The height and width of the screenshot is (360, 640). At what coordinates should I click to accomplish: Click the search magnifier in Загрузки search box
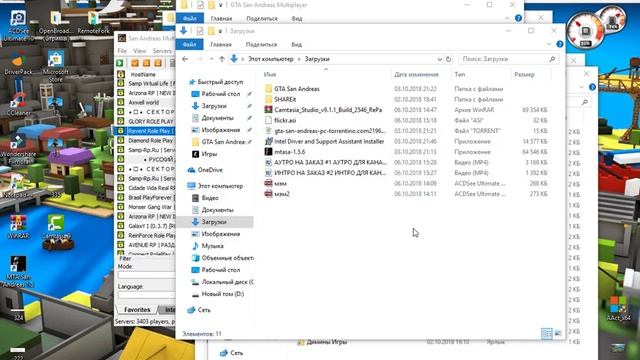(552, 59)
